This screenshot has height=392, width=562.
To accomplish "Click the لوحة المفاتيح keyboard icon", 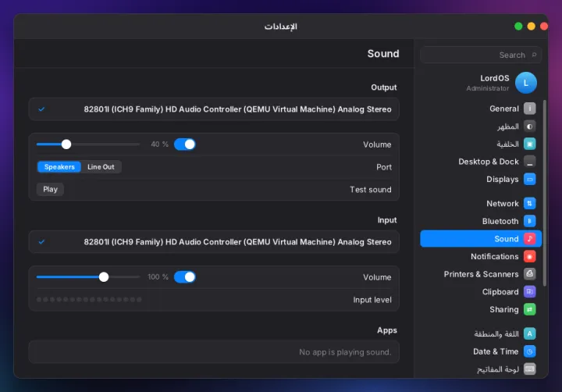I will (x=529, y=369).
